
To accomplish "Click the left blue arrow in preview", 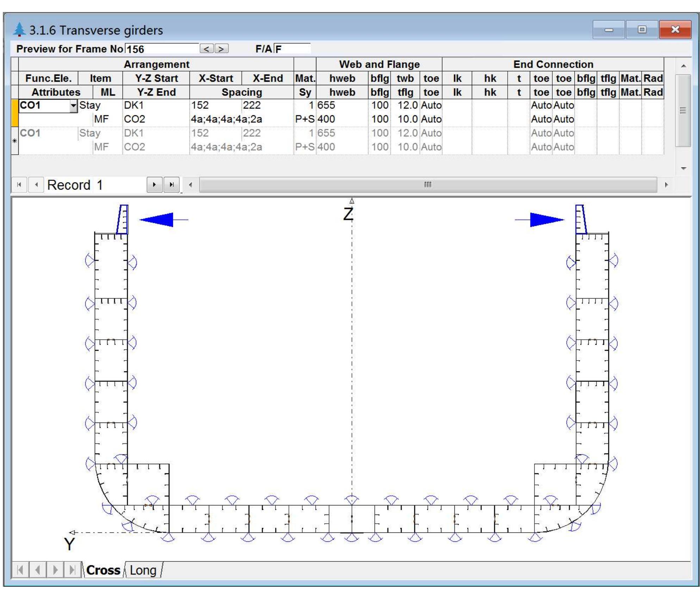I will coord(162,220).
